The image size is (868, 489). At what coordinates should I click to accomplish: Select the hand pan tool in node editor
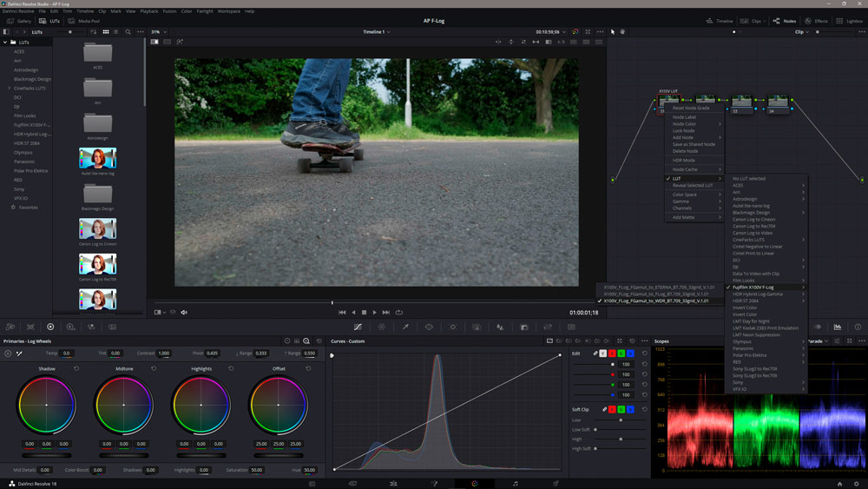622,32
